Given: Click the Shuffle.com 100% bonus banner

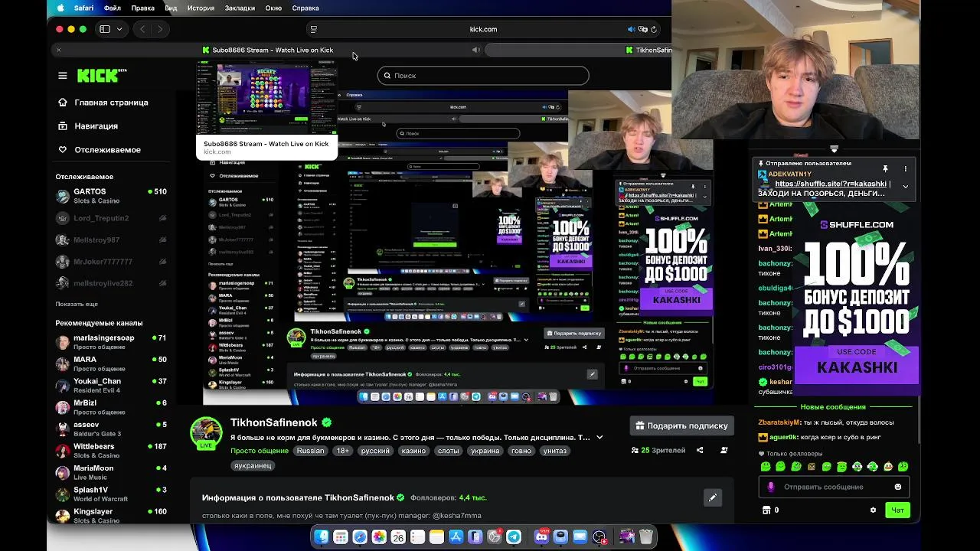Looking at the screenshot, I should click(857, 298).
